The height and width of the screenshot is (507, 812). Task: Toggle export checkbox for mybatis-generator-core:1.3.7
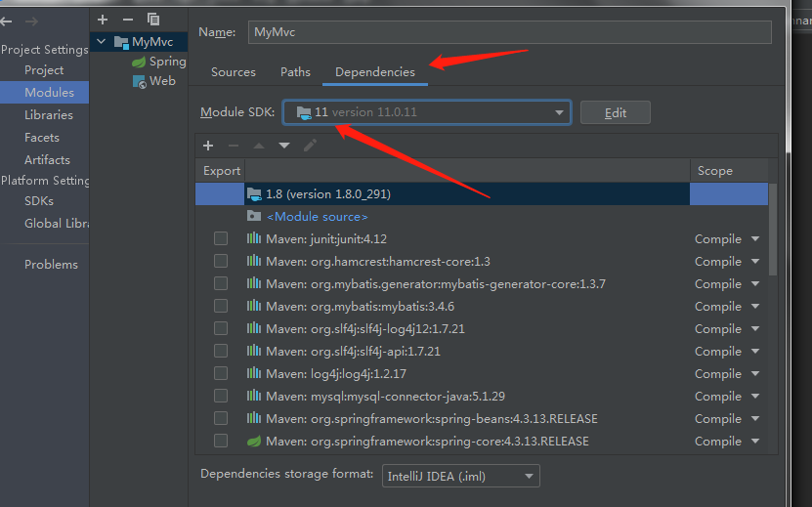221,283
